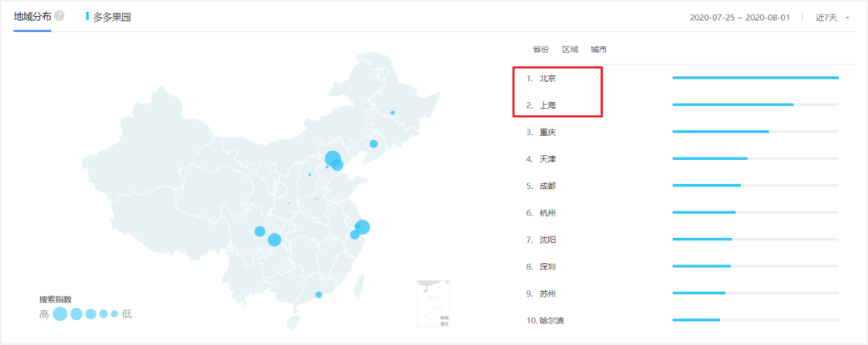Switch to the 城市 tab

click(599, 50)
